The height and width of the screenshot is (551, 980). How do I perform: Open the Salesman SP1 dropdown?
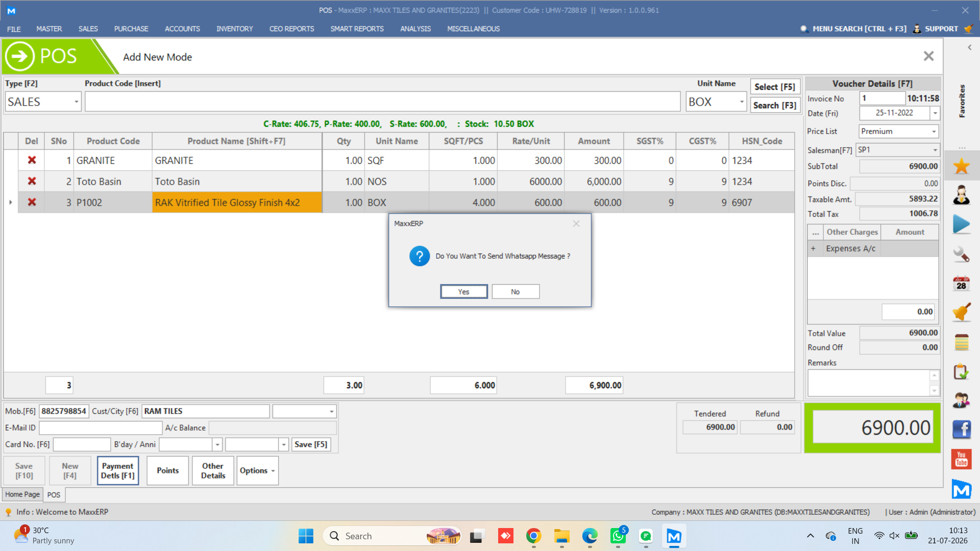point(935,150)
